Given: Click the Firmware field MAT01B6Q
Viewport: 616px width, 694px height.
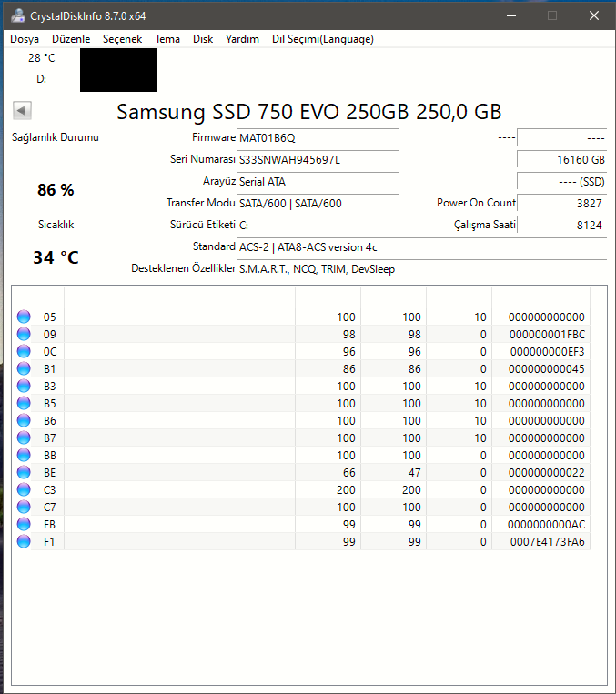Looking at the screenshot, I should [x=318, y=138].
